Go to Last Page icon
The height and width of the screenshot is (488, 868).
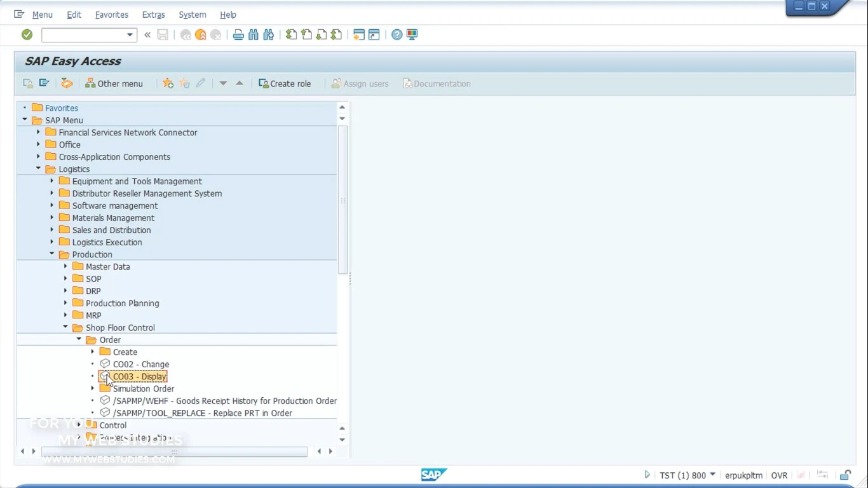point(337,35)
